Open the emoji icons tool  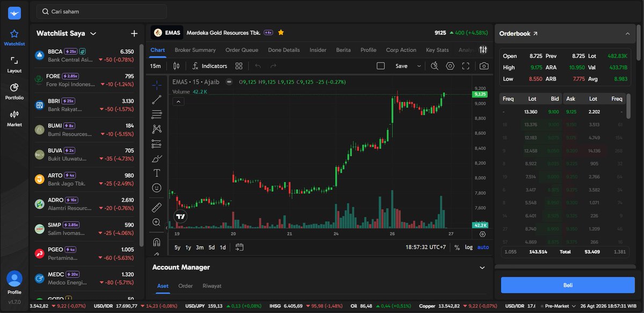(157, 188)
